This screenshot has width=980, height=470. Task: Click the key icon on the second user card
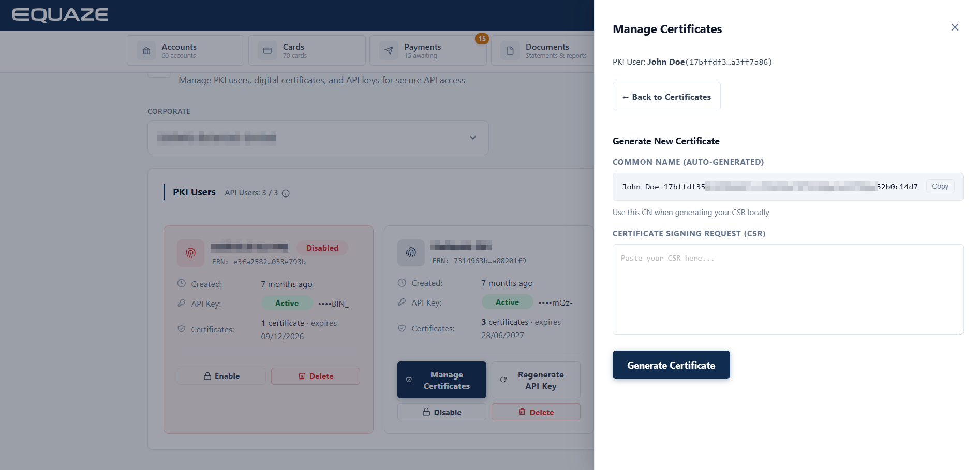[x=402, y=302]
